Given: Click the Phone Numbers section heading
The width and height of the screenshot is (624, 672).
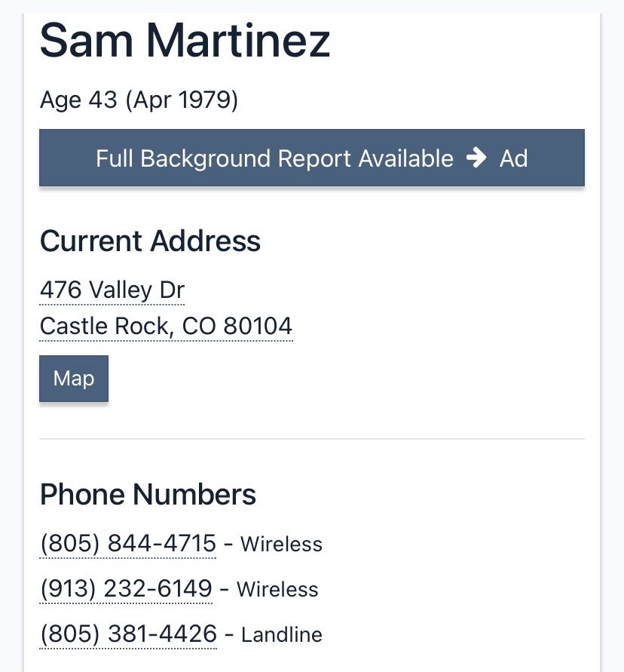Looking at the screenshot, I should pyautogui.click(x=148, y=495).
